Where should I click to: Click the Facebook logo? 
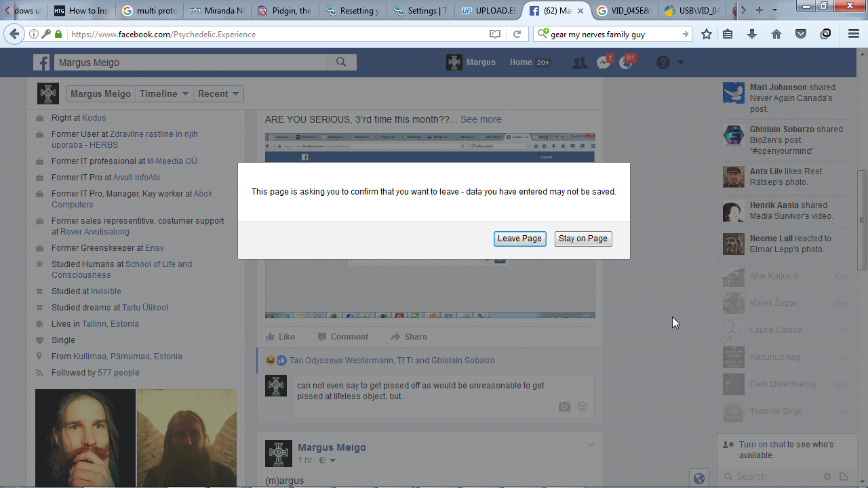pos(41,62)
